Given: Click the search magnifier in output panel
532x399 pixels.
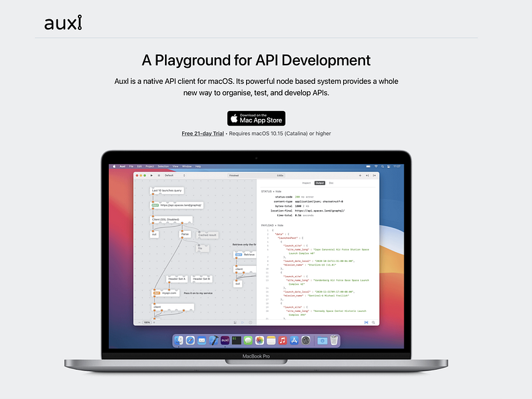Looking at the screenshot, I should coord(373,323).
